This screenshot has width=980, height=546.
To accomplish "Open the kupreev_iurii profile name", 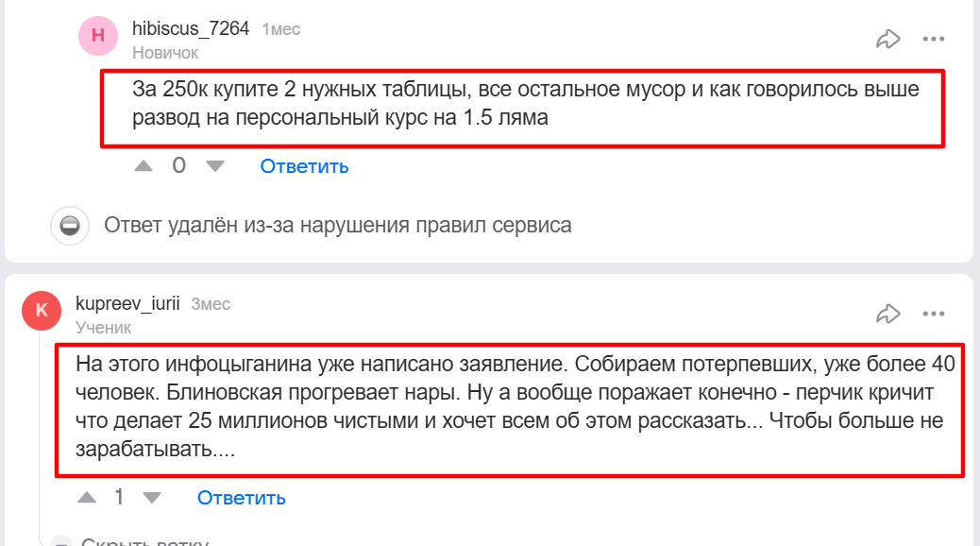I will (x=128, y=304).
